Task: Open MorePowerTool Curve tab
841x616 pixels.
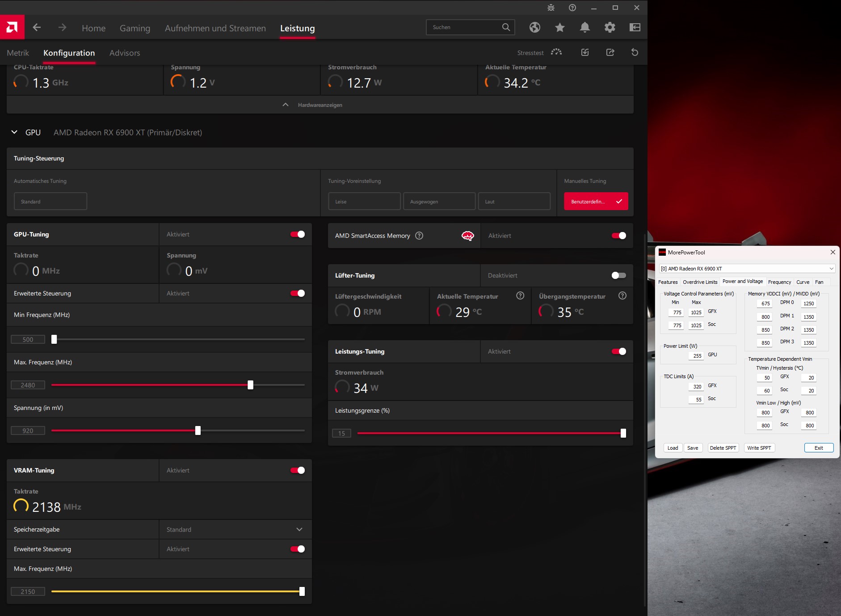Action: coord(803,282)
